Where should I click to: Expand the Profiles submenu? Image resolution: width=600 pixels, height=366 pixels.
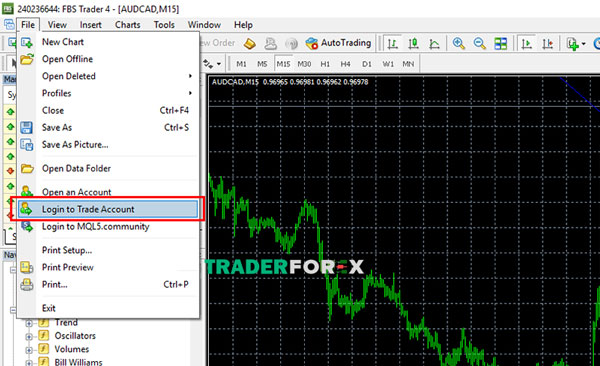point(108,93)
